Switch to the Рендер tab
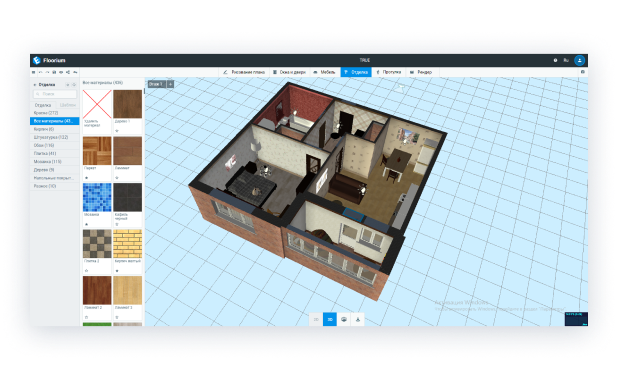618x390 pixels. point(421,72)
